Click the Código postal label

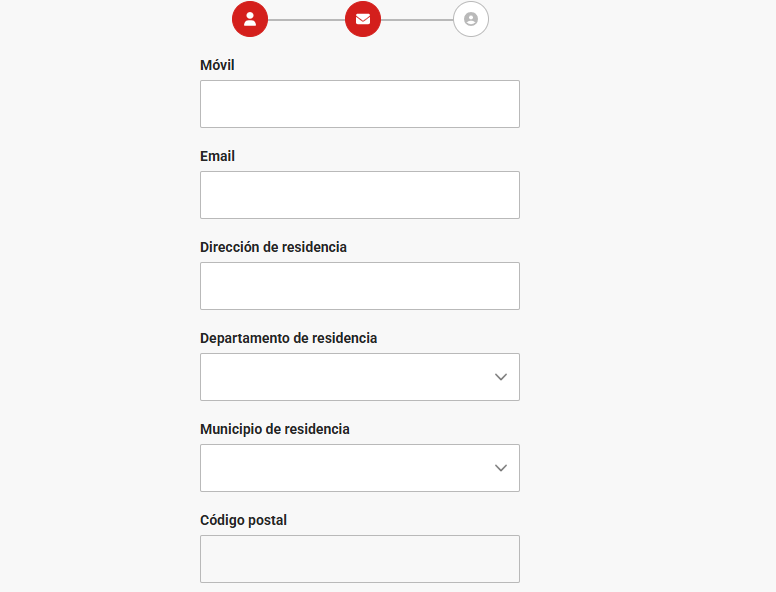tap(243, 520)
